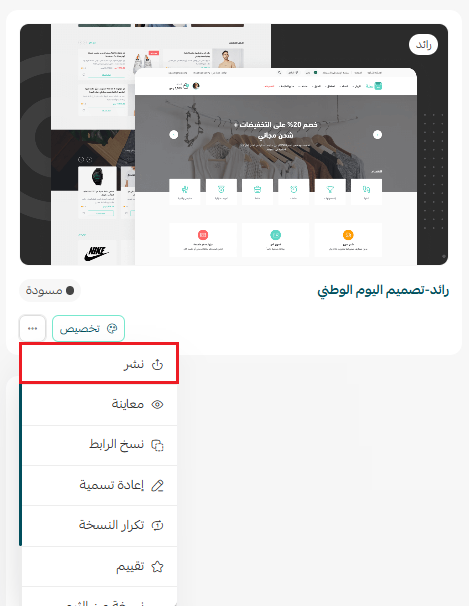Click the palette icon in تخصيص button
This screenshot has width=469, height=606.
pyautogui.click(x=112, y=329)
